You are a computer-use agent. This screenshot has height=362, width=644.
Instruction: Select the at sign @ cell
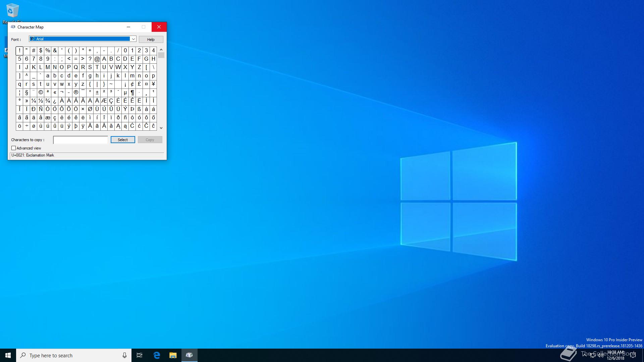(97, 59)
